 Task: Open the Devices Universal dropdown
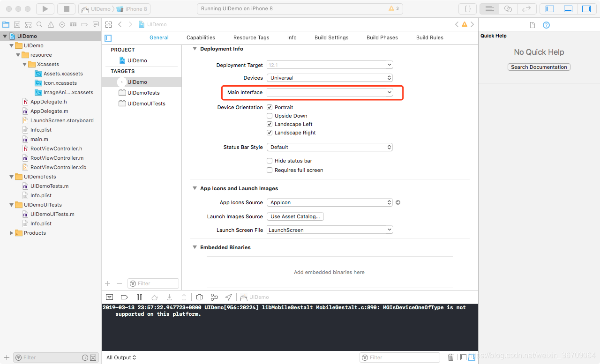coord(330,78)
